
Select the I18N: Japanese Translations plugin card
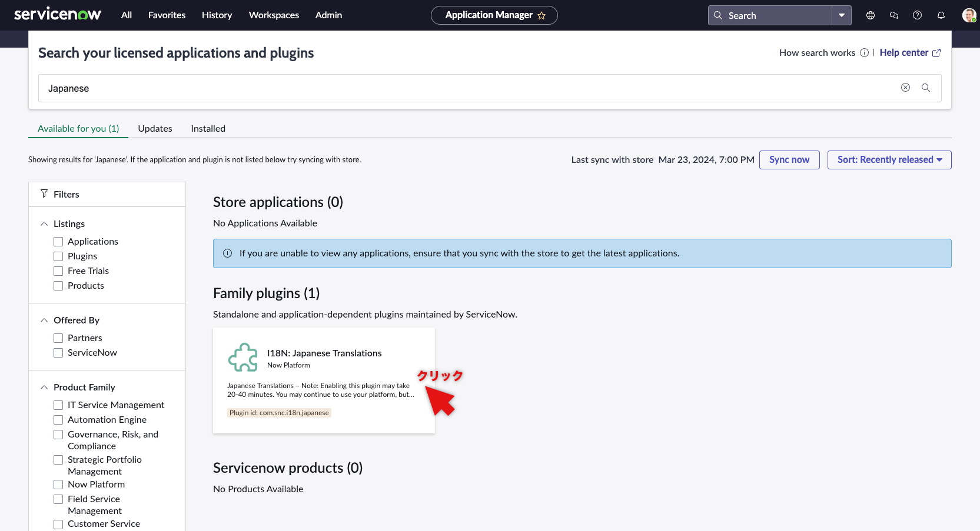324,379
